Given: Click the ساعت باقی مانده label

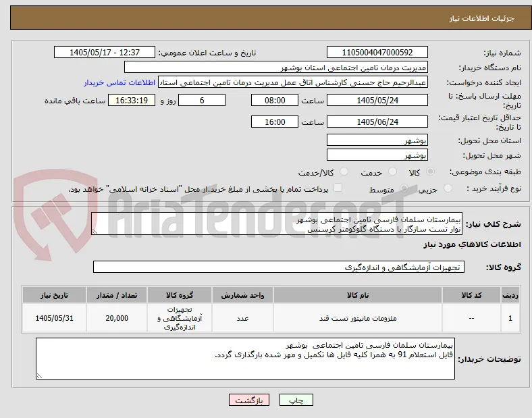Looking at the screenshot, I should click(x=75, y=101).
